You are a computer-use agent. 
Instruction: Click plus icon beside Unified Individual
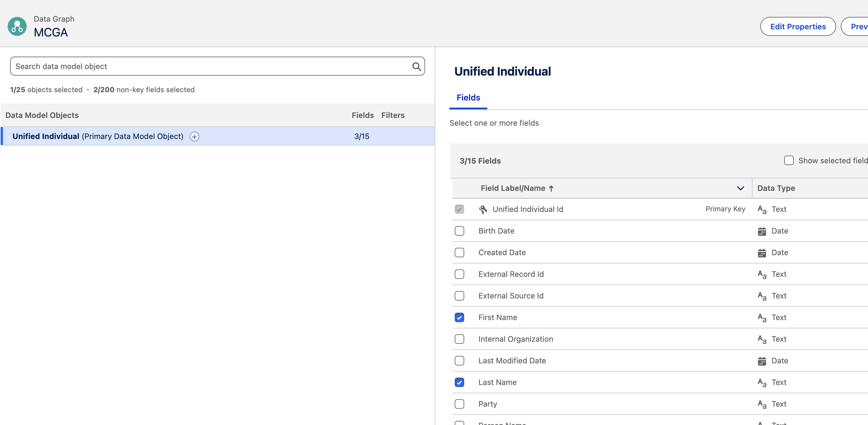click(195, 137)
